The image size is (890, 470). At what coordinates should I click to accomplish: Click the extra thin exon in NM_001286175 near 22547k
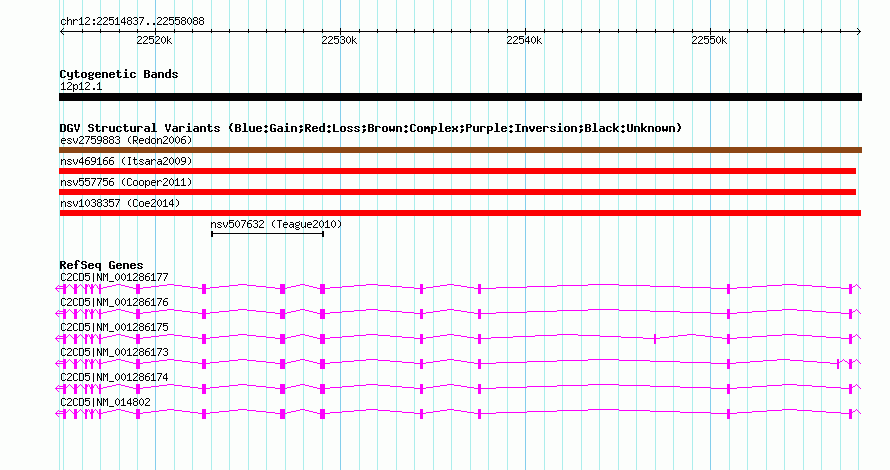655,339
